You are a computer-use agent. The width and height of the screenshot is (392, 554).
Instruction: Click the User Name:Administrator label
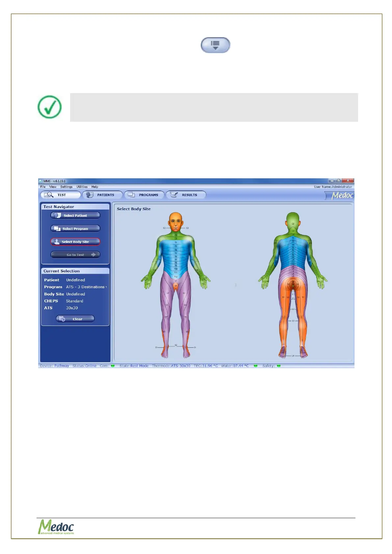(333, 187)
